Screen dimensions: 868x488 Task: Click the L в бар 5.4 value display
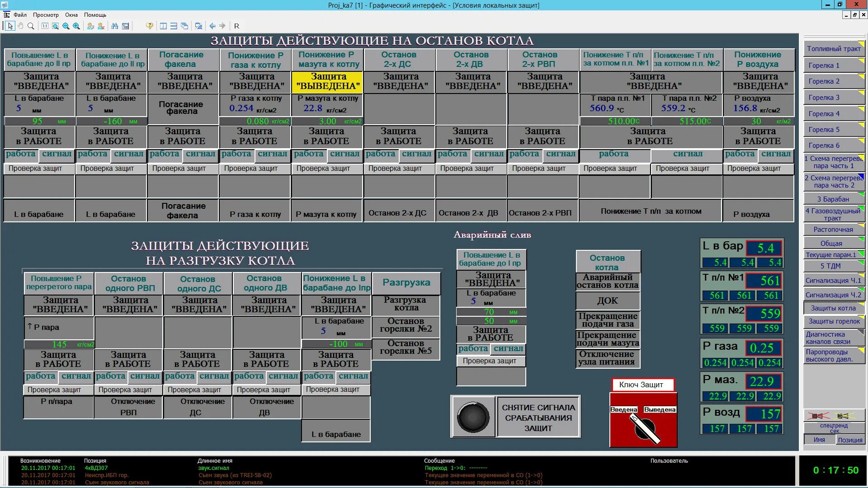pyautogui.click(x=765, y=248)
